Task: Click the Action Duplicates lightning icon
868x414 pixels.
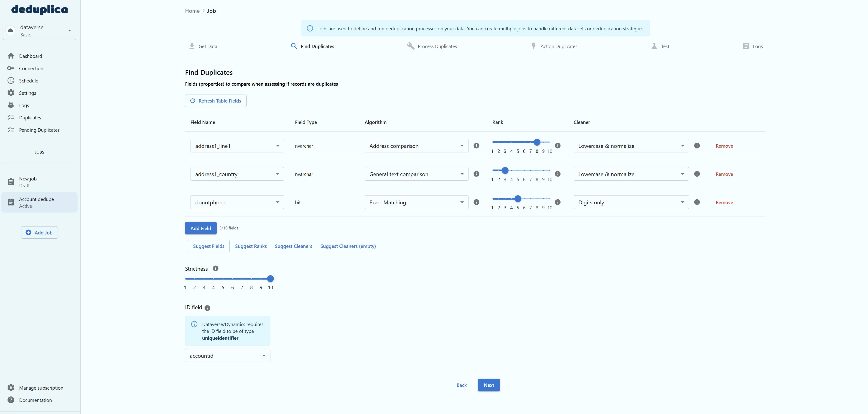Action: coord(533,46)
